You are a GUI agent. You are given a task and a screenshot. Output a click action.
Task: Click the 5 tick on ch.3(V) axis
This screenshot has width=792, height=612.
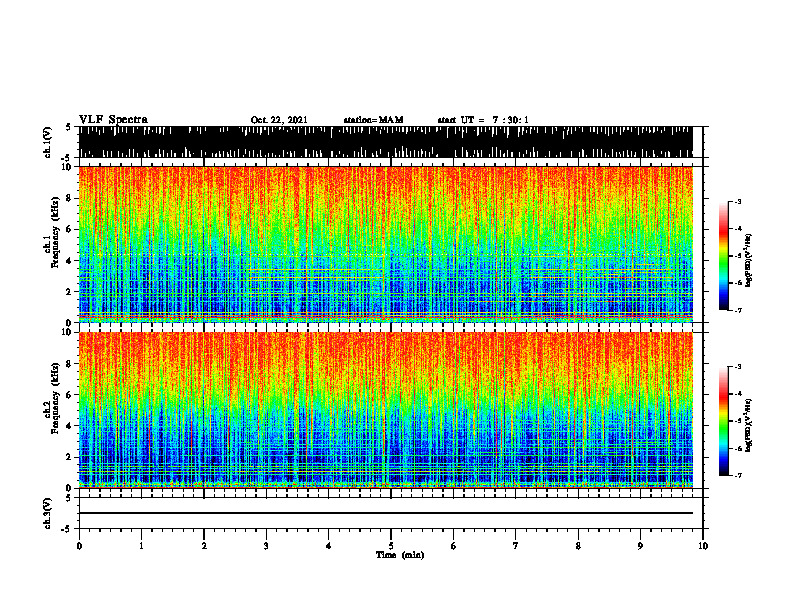click(x=70, y=498)
